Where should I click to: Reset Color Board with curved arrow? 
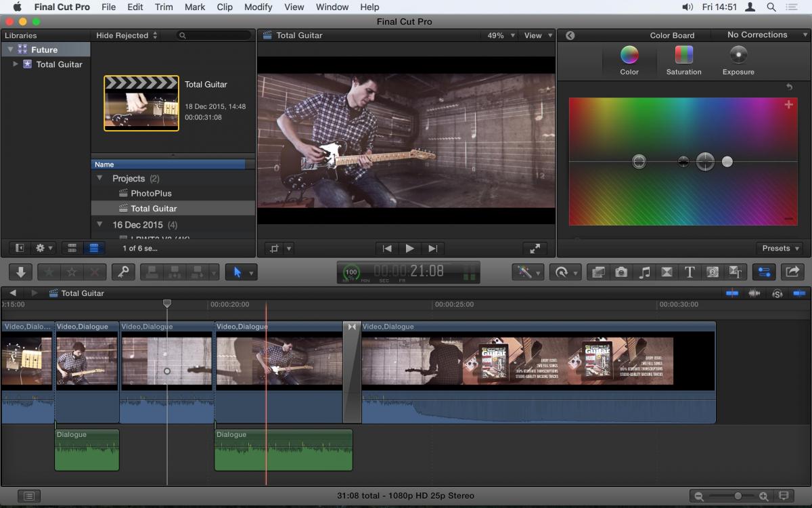pyautogui.click(x=789, y=87)
